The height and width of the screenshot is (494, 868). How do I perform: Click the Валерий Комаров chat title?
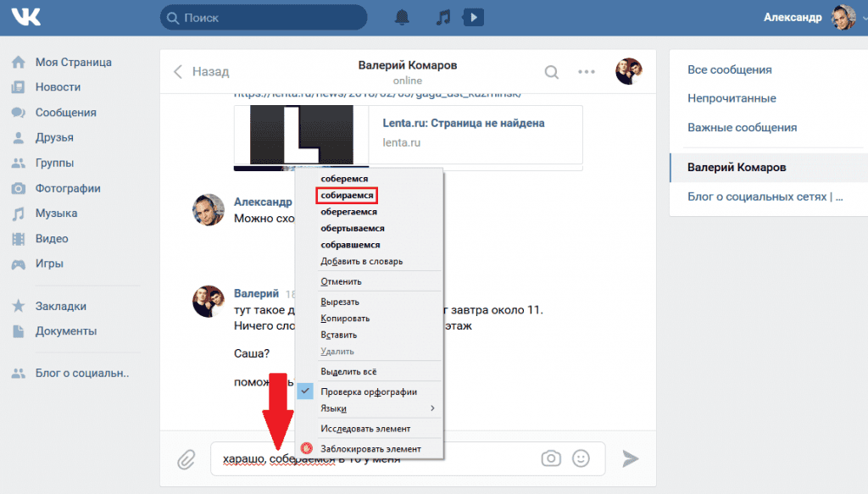pos(408,65)
